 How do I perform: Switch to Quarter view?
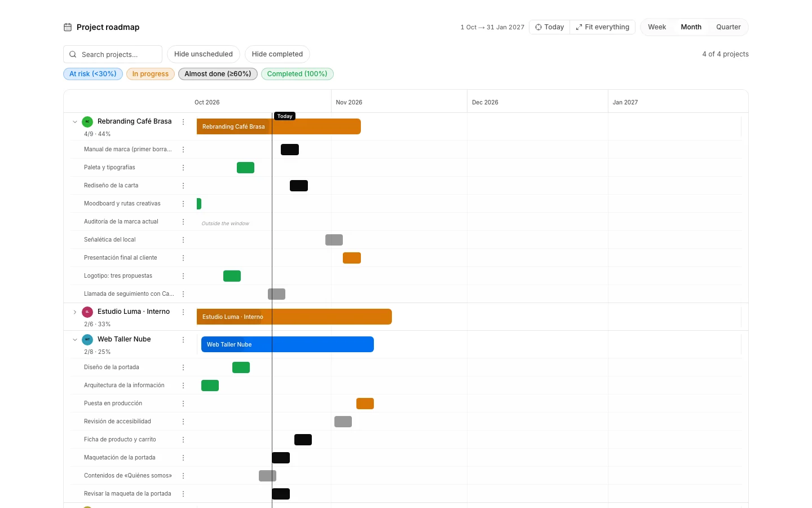click(x=729, y=27)
